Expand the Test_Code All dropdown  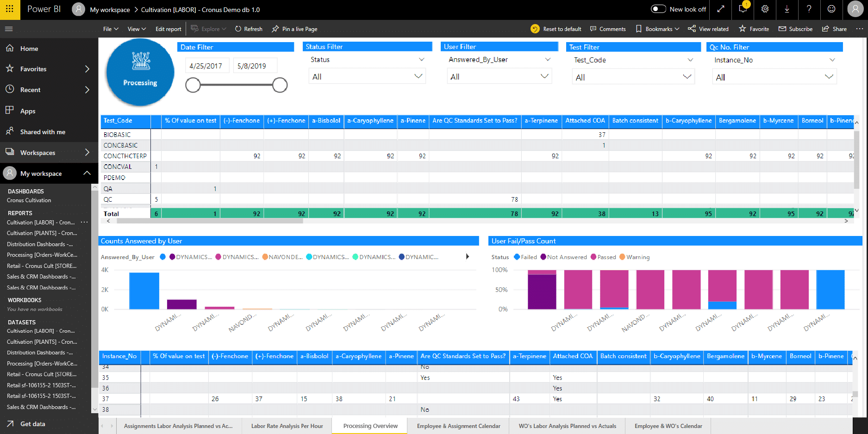tap(633, 77)
